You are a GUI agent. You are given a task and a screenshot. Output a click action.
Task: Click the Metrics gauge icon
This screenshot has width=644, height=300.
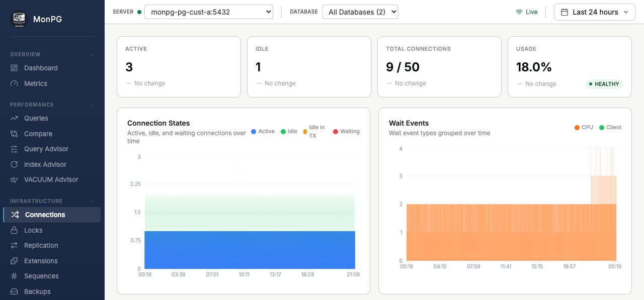coord(14,84)
